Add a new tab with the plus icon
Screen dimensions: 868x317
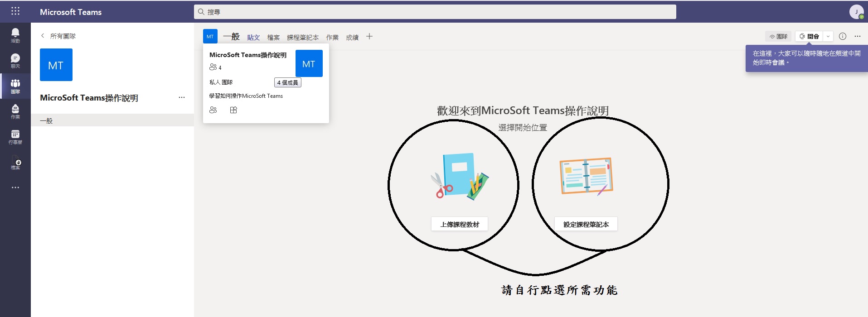[369, 37]
